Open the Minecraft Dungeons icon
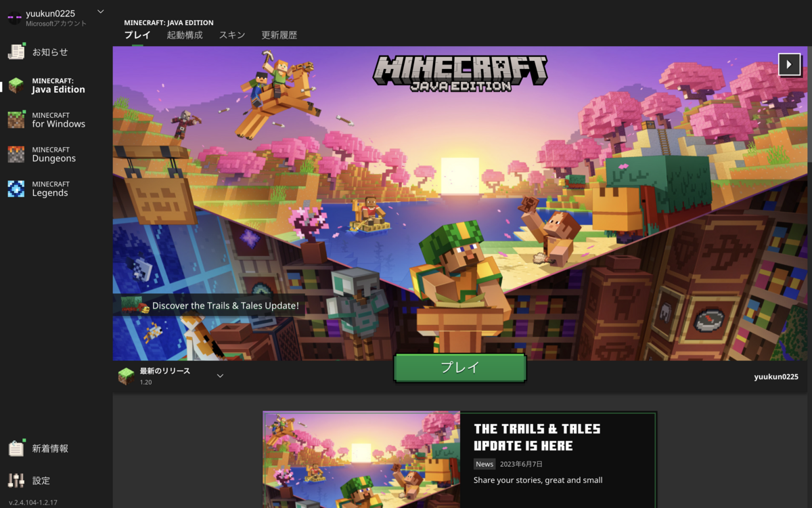Image resolution: width=812 pixels, height=508 pixels. coord(16,154)
